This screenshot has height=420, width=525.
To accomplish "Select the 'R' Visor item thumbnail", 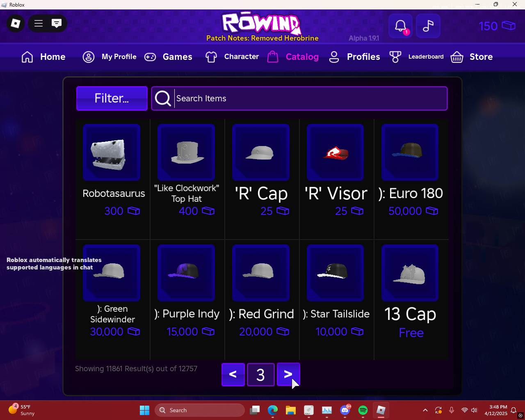I will coord(336,153).
